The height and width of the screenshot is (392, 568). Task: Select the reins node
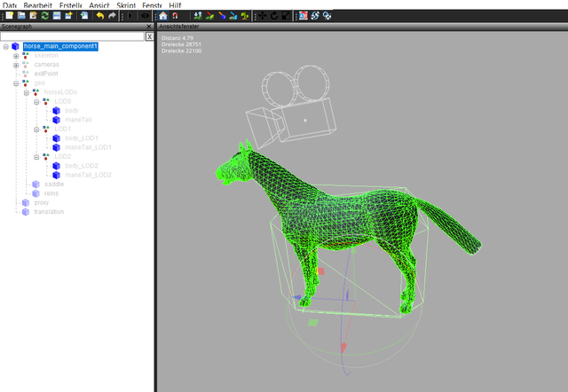(51, 193)
